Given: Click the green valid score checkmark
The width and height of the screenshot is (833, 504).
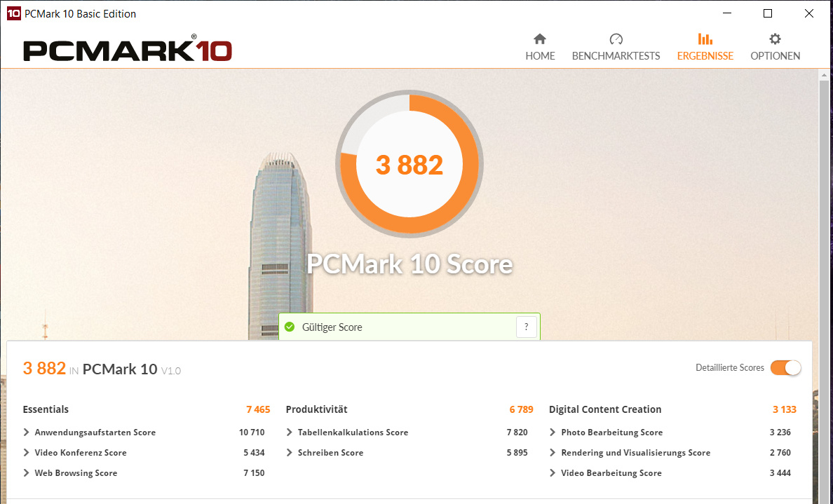Looking at the screenshot, I should point(290,327).
